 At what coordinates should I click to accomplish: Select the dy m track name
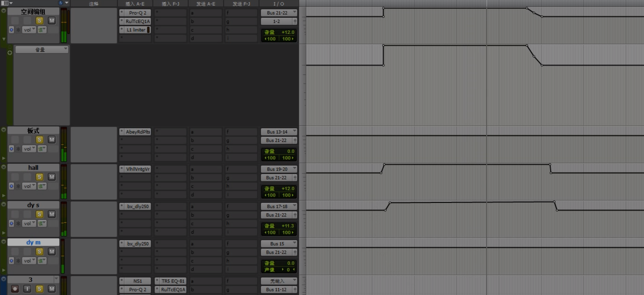(33, 242)
